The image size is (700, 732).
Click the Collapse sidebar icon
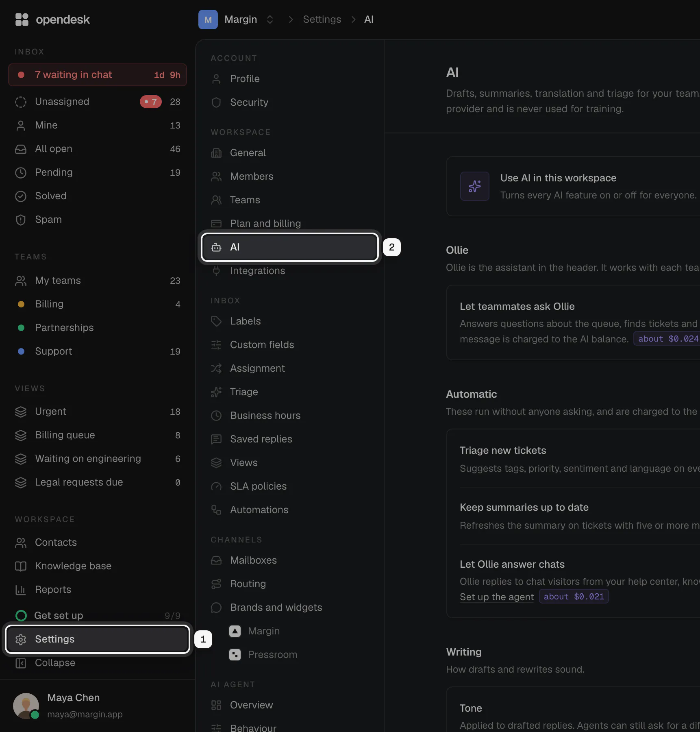pyautogui.click(x=21, y=663)
